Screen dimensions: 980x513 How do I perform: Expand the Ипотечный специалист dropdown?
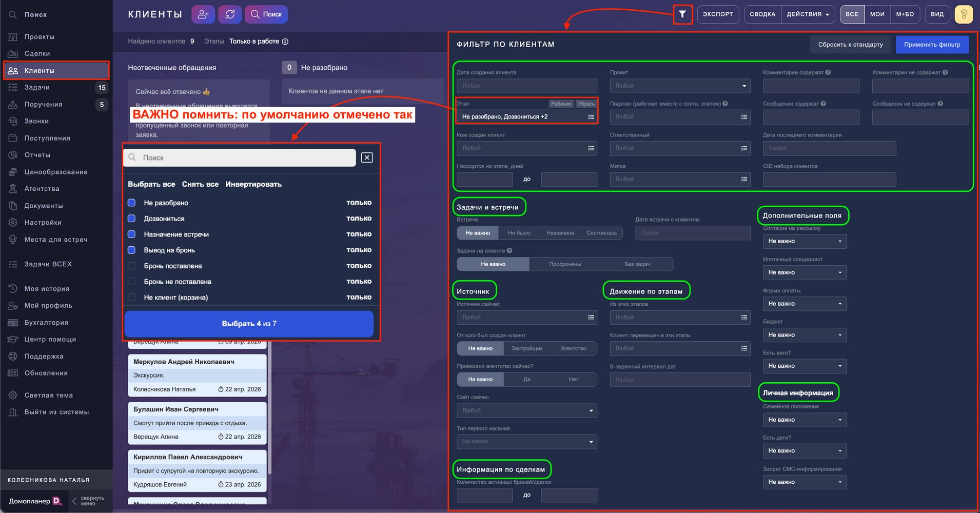805,272
